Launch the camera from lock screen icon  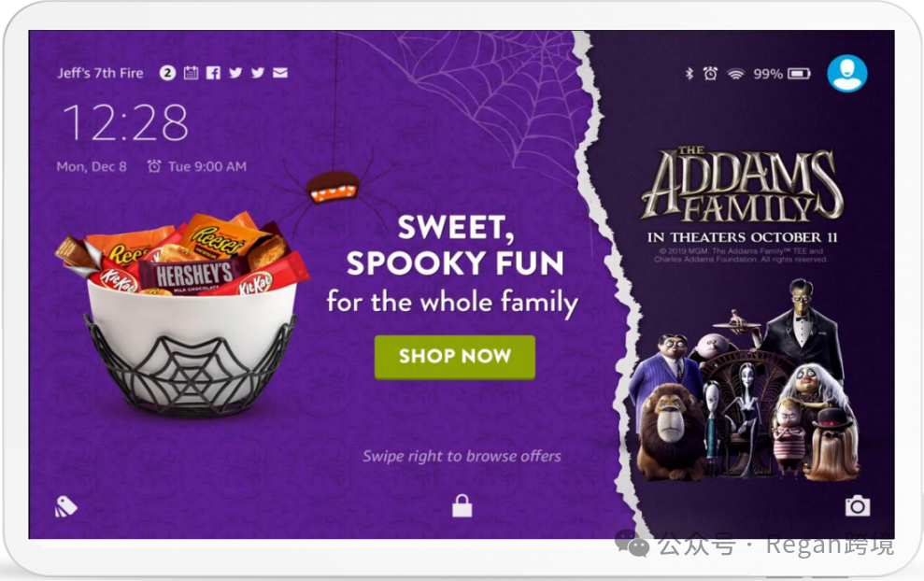pos(858,505)
